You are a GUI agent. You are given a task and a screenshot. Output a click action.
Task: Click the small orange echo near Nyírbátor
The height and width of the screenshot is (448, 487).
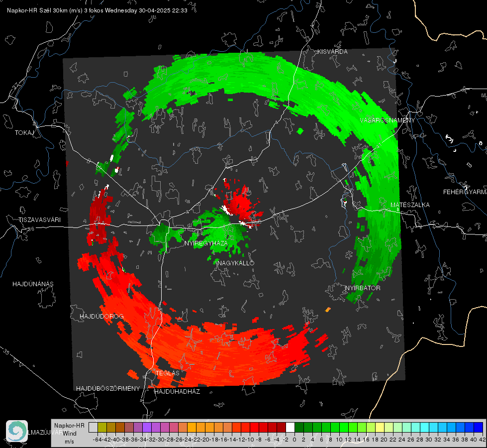328,309
